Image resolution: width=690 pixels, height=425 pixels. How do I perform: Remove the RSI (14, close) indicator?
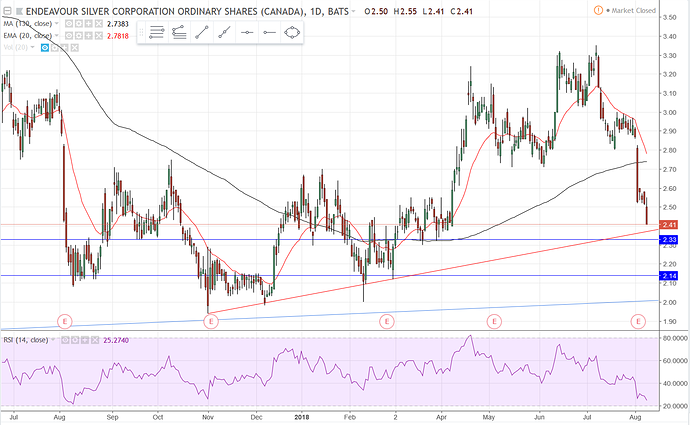point(95,340)
